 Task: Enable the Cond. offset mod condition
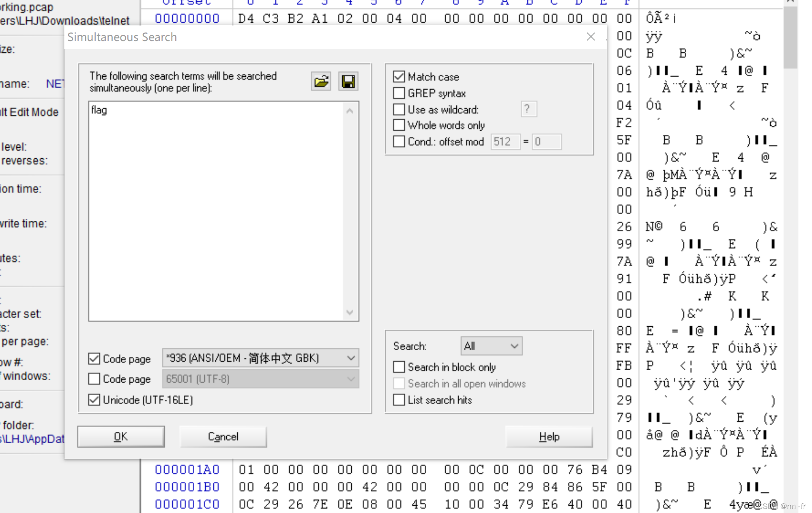click(x=399, y=141)
